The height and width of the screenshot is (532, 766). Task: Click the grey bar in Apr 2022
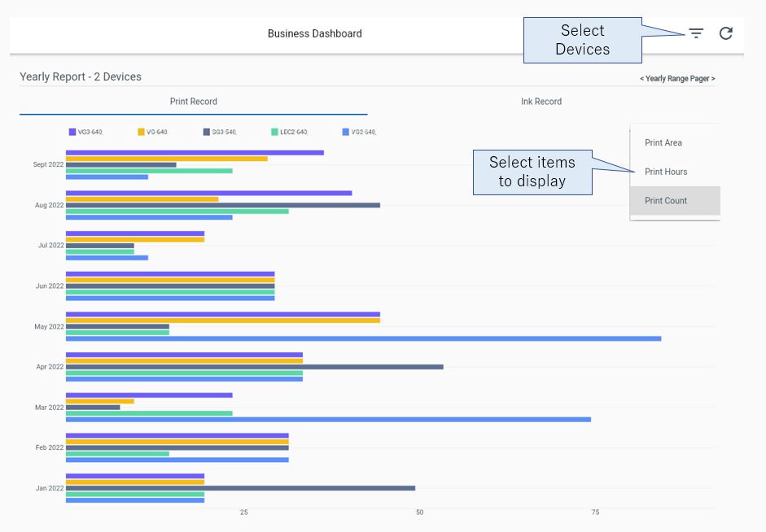pos(255,367)
